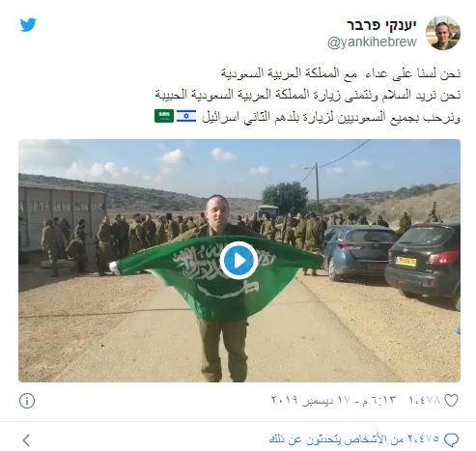Open the ٢،٤٧٥ people talking link

(x=354, y=439)
